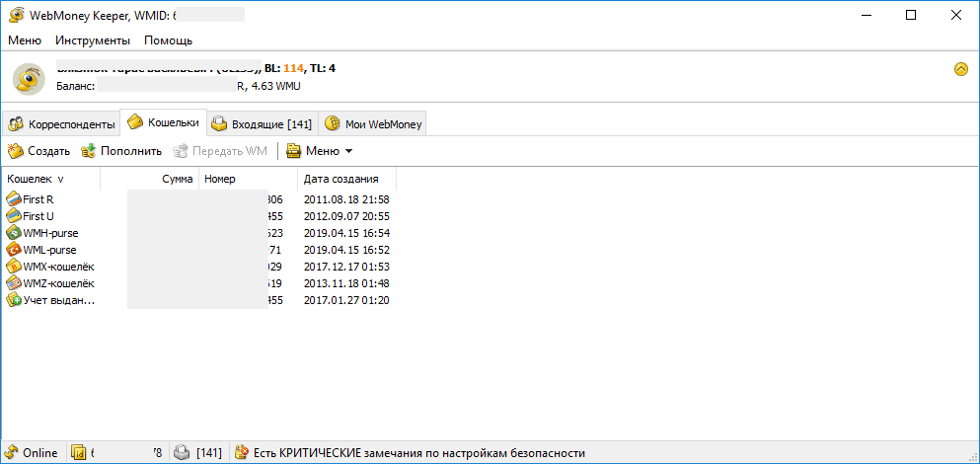
Task: Collapse the header panel with yellow arrow
Action: (x=960, y=69)
